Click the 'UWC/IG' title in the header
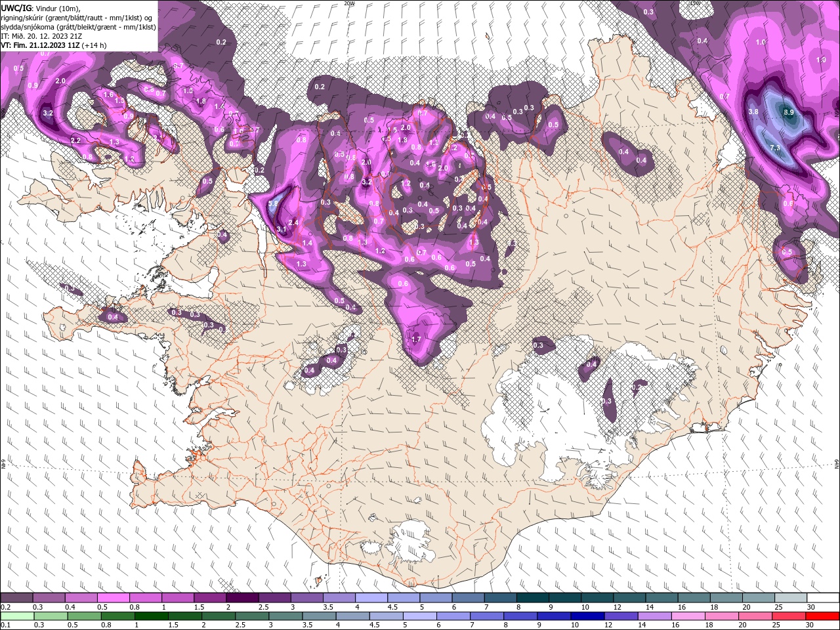 coord(16,7)
